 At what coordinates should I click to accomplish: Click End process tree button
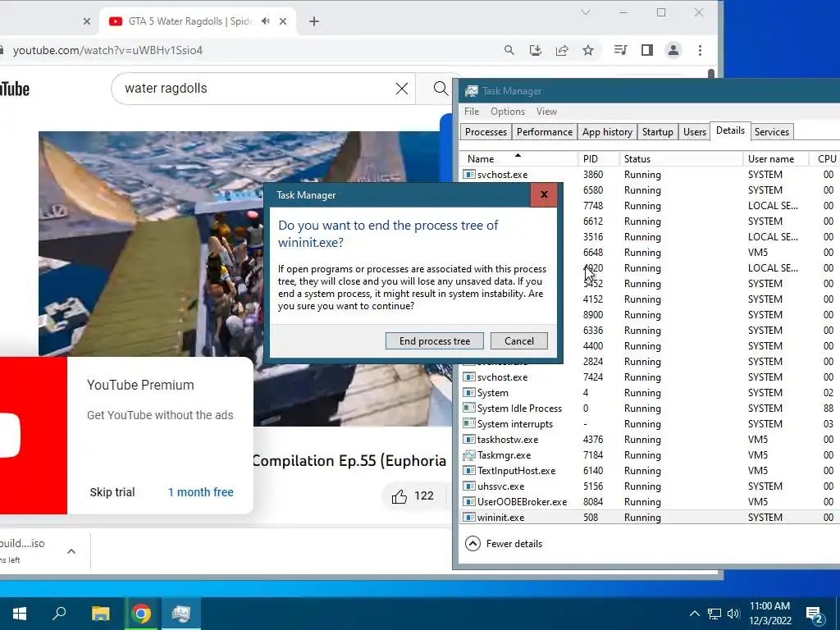pyautogui.click(x=435, y=341)
